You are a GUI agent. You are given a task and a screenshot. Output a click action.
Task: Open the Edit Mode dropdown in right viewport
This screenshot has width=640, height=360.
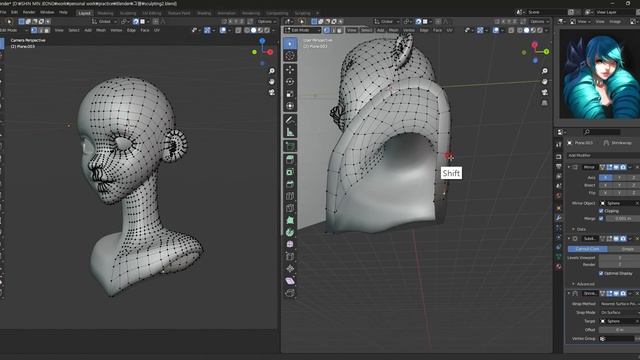click(x=302, y=30)
